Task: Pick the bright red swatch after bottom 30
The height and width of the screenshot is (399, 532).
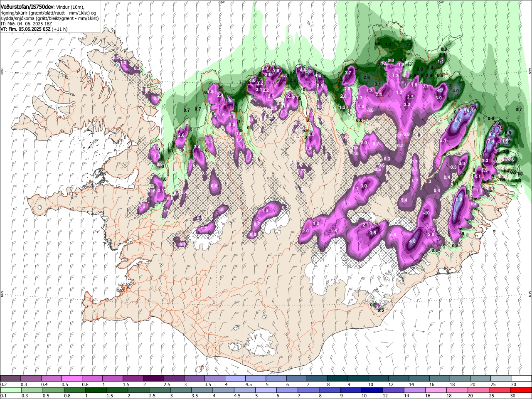Action: [520, 390]
